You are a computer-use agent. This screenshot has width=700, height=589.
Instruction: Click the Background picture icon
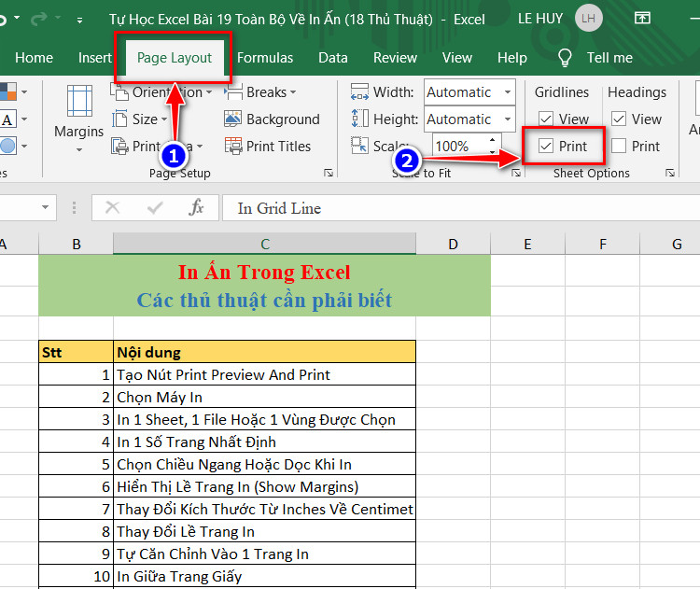pyautogui.click(x=232, y=119)
